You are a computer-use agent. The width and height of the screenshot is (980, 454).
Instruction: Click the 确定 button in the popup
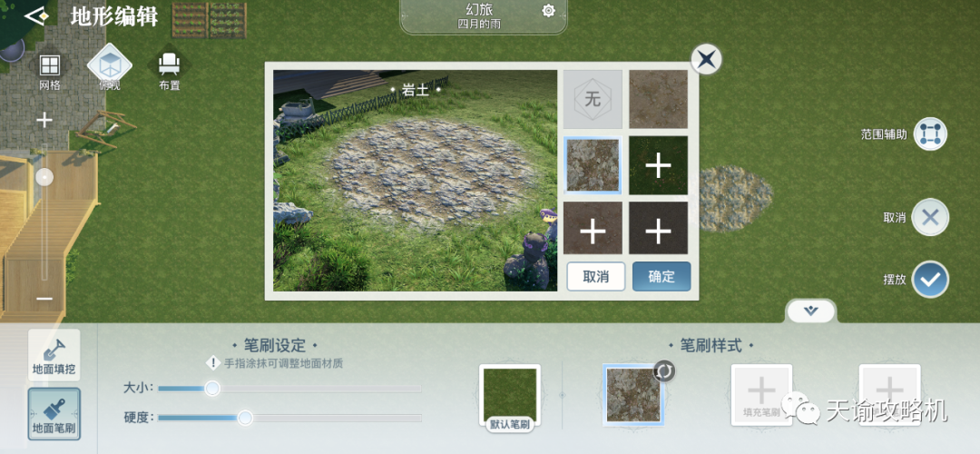coord(661,276)
